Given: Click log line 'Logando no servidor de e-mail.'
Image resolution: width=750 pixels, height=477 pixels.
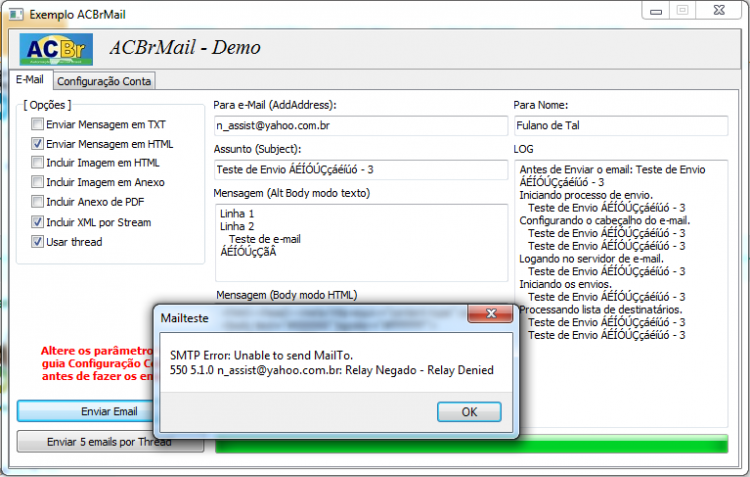Looking at the screenshot, I should click(x=591, y=259).
